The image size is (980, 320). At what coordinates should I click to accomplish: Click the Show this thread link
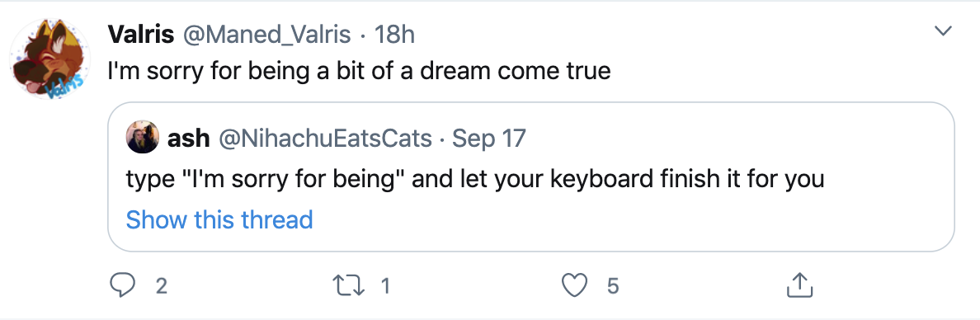219,220
